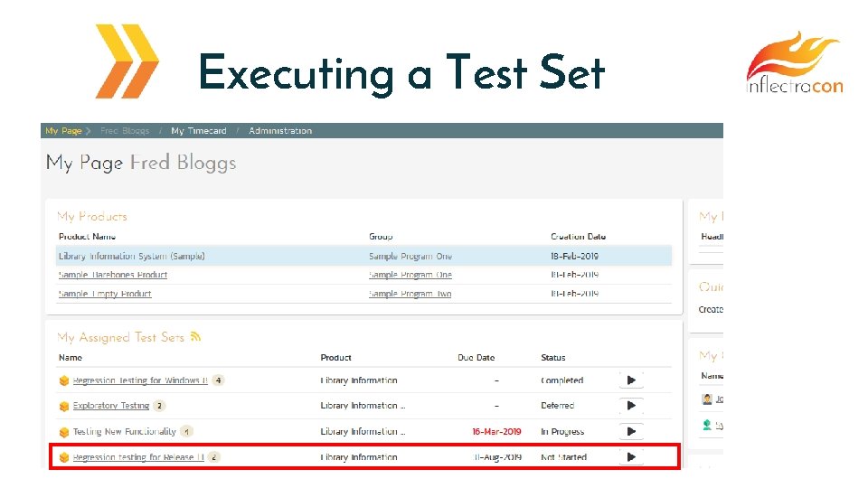
Task: Select My Page in the navigation bar
Action: pyautogui.click(x=63, y=131)
